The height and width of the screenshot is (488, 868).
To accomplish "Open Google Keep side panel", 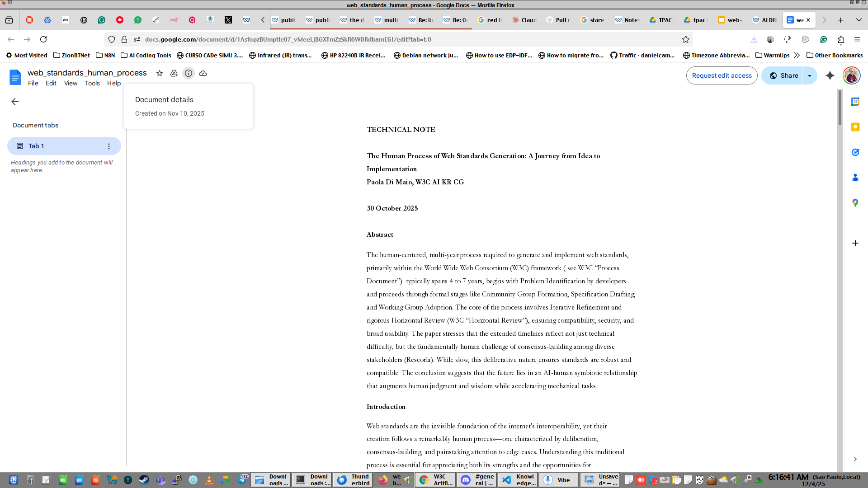I will [x=855, y=127].
